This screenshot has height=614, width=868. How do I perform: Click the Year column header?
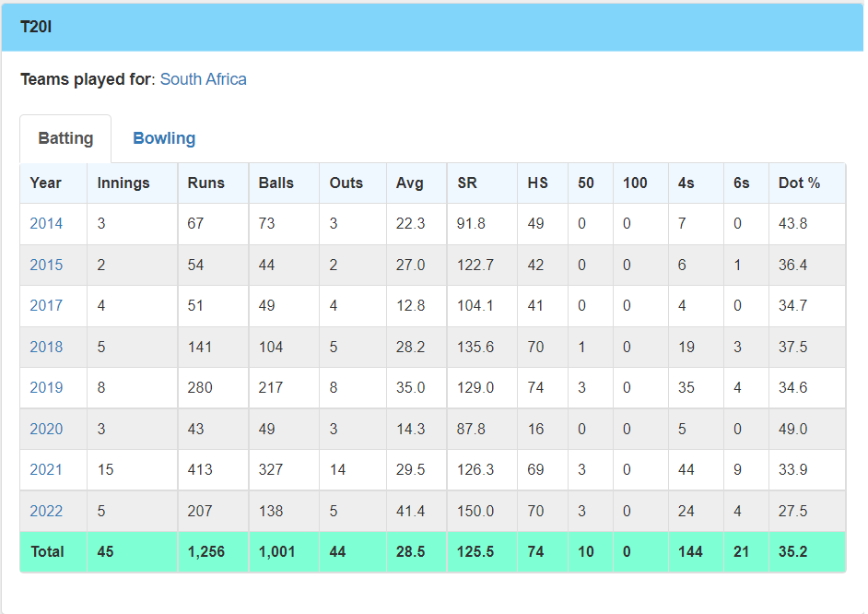[x=45, y=183]
